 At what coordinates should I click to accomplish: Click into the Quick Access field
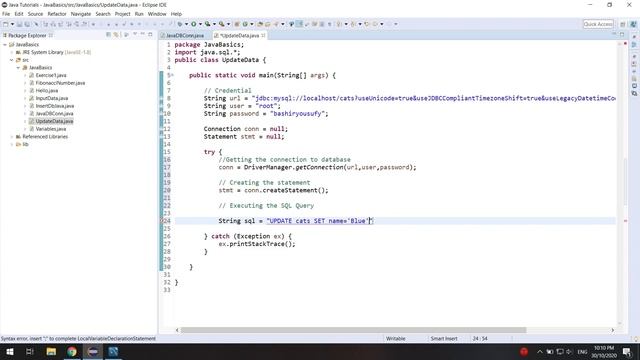(598, 24)
